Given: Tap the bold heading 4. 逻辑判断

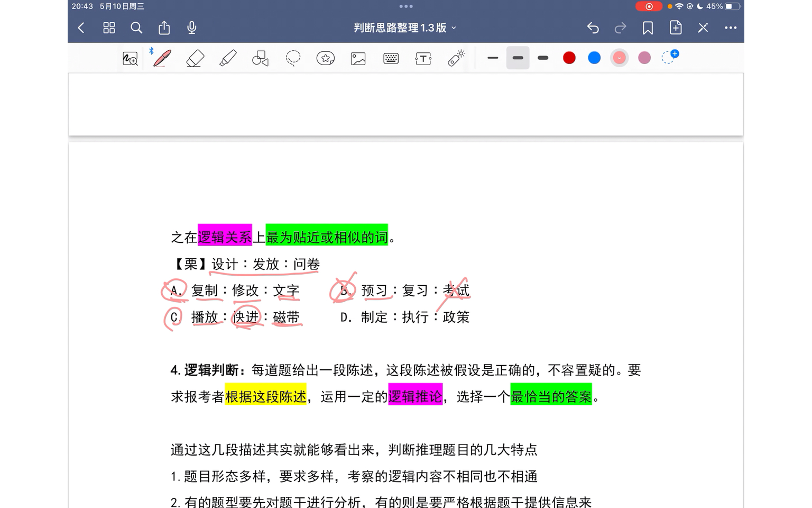Looking at the screenshot, I should tap(208, 370).
